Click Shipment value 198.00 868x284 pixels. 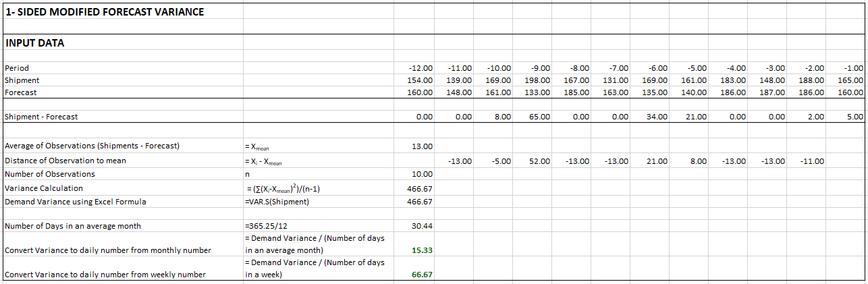[x=532, y=80]
